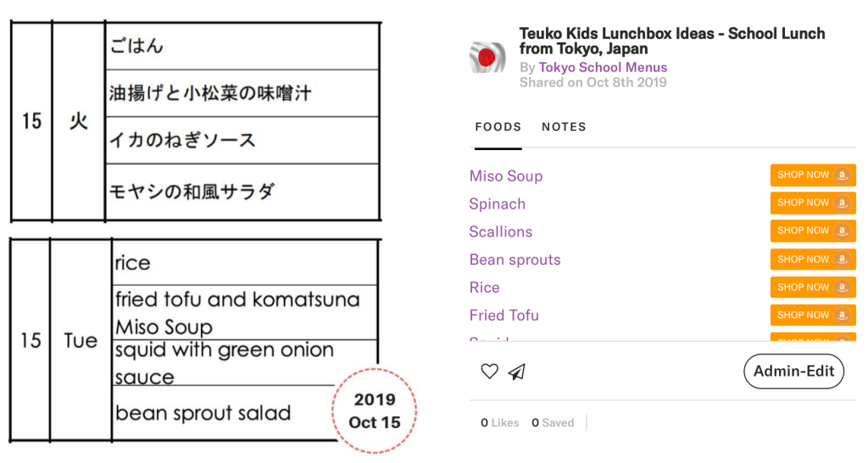The height and width of the screenshot is (463, 868).
Task: Click the heart like icon
Action: pos(489,371)
